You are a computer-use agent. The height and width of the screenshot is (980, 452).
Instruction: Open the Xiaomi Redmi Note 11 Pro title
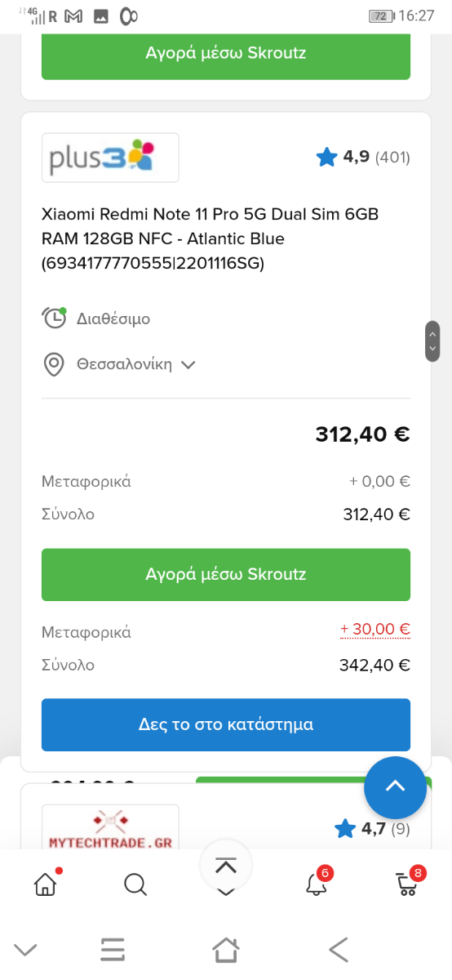tap(210, 238)
